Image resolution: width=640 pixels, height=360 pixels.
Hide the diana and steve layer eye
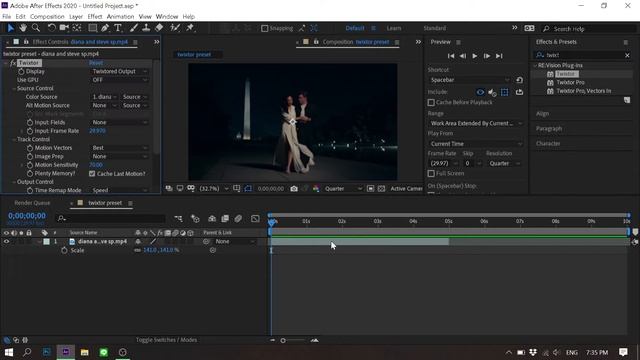coord(6,242)
